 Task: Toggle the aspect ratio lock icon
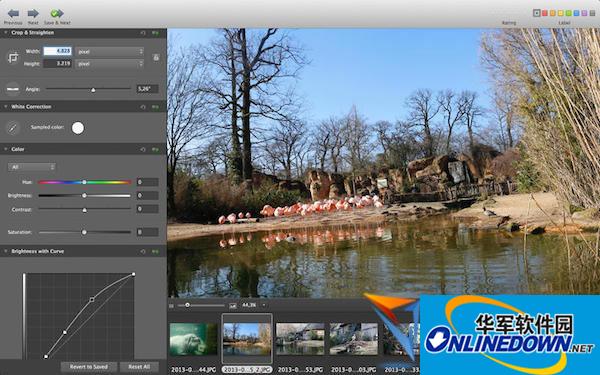[156, 57]
